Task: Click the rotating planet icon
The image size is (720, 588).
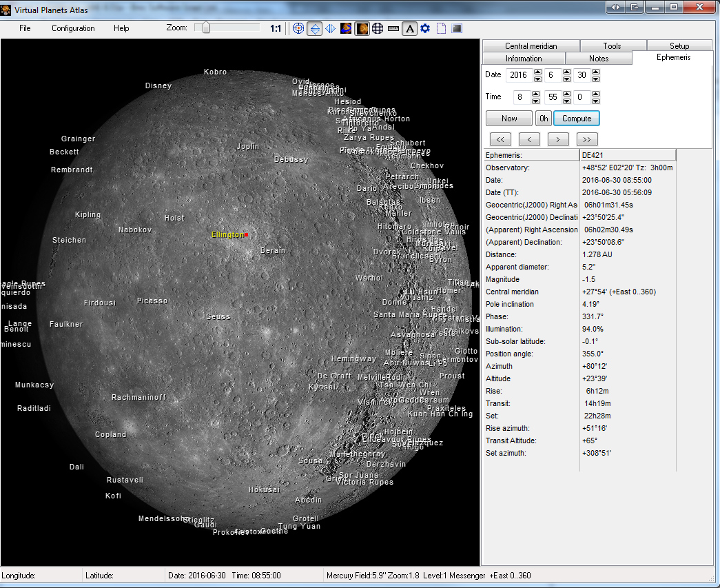Action: coord(346,28)
